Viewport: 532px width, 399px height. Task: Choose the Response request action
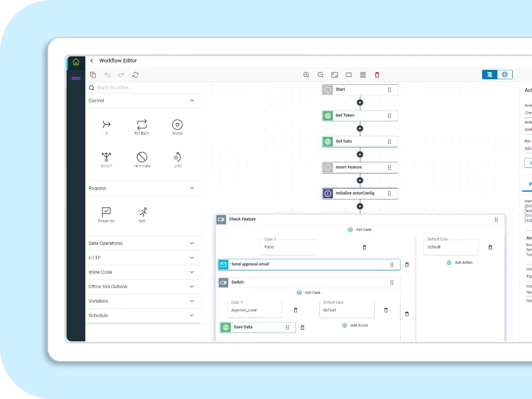click(x=106, y=214)
